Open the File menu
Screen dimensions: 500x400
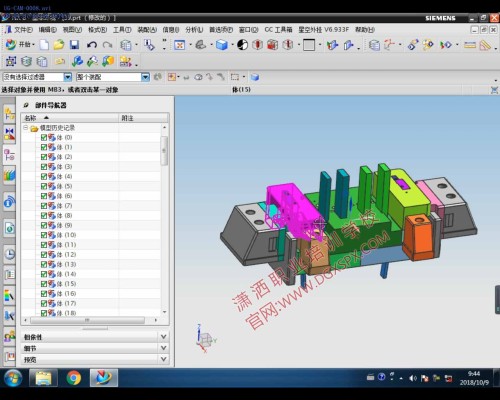[23, 30]
